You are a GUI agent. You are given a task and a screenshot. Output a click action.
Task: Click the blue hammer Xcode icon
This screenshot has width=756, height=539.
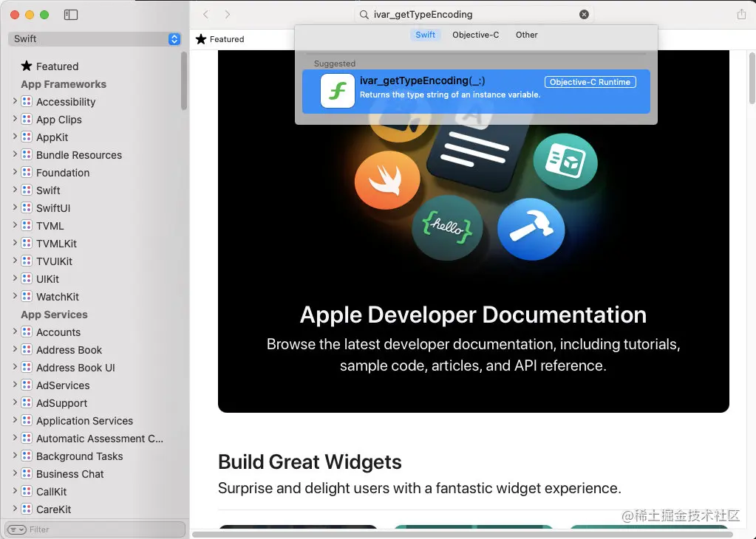pyautogui.click(x=531, y=230)
